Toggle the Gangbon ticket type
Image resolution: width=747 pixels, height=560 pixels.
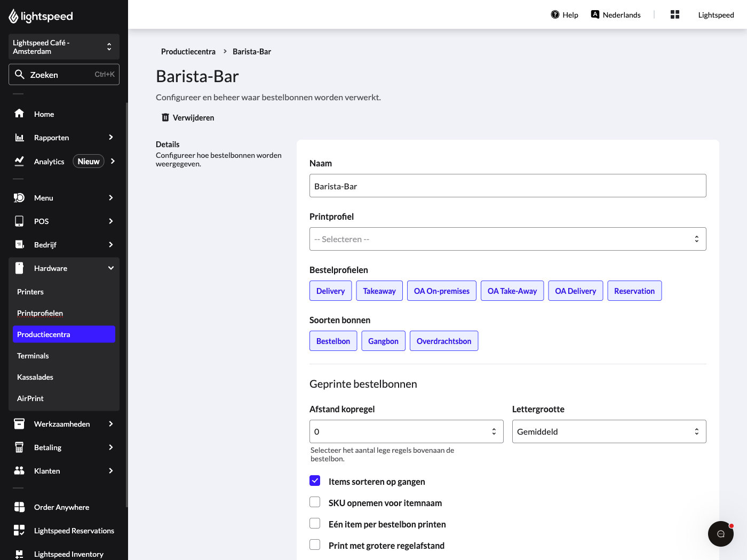point(384,341)
